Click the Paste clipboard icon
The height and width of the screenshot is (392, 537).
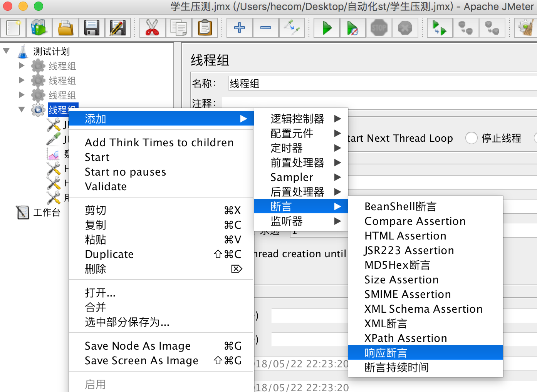[205, 28]
